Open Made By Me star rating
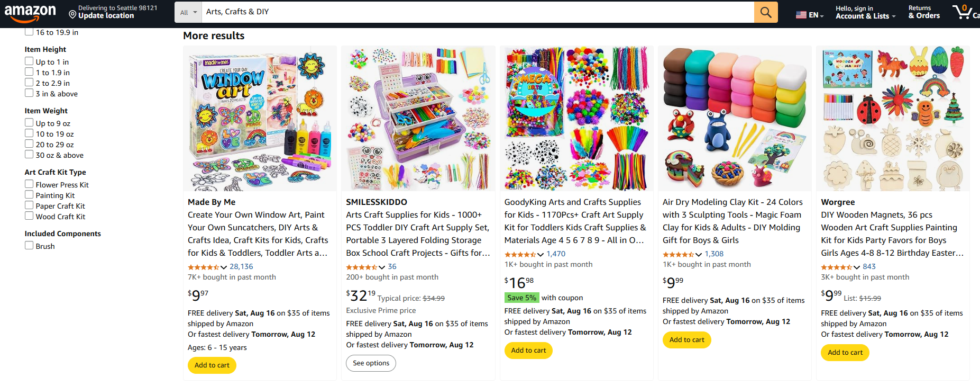This screenshot has height=386, width=980. (x=204, y=267)
